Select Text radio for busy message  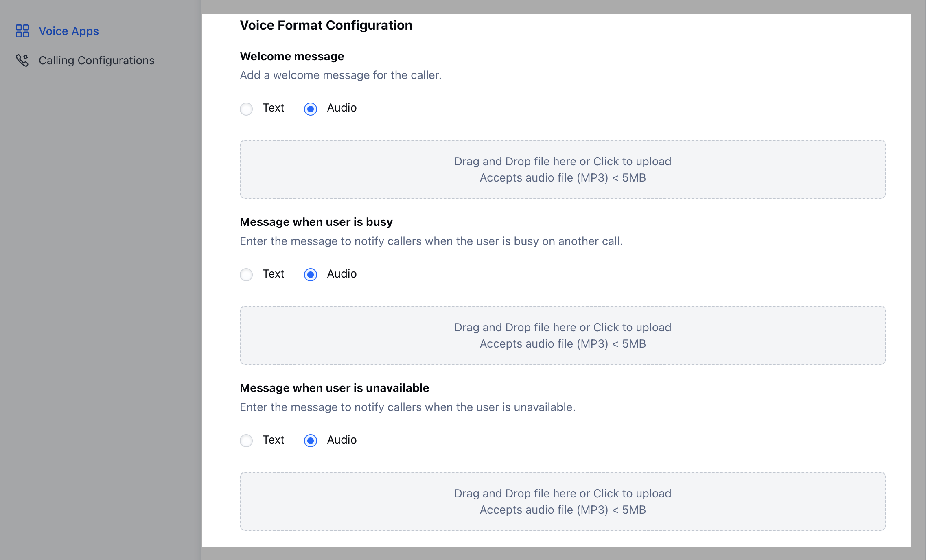click(x=246, y=275)
